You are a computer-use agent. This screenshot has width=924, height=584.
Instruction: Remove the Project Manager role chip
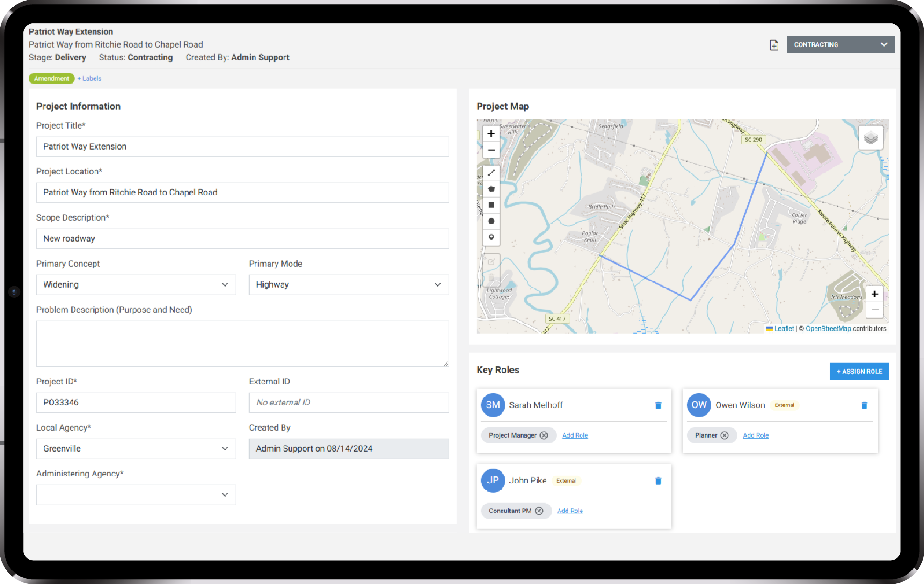[x=544, y=435]
